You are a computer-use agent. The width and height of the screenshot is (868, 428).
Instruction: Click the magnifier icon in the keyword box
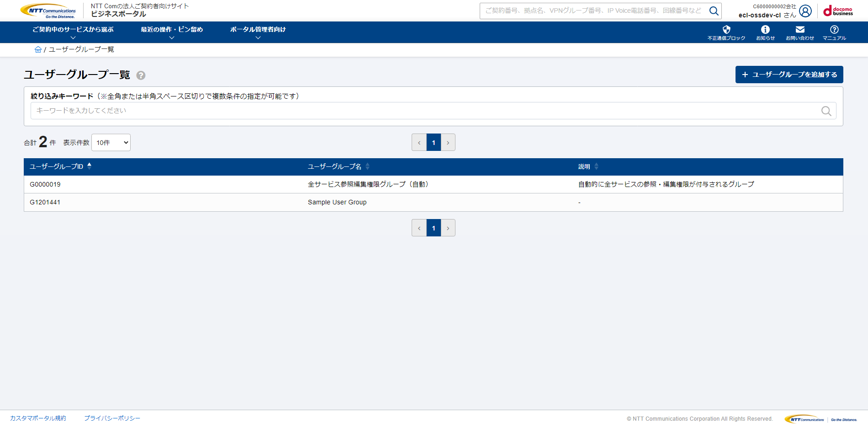click(x=826, y=110)
